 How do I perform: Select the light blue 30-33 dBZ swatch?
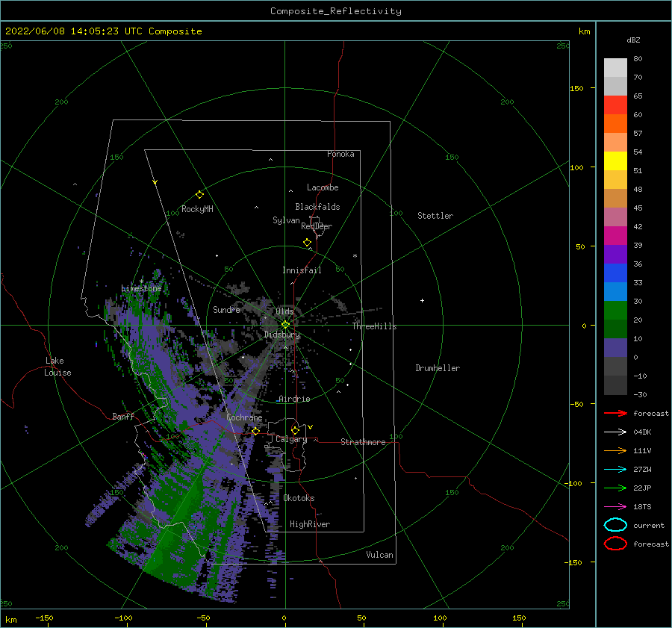(x=615, y=291)
